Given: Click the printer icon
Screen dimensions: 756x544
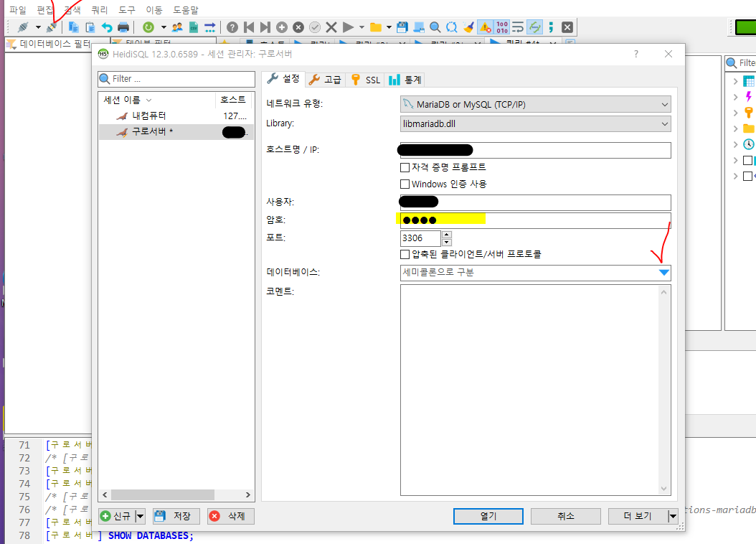Looking at the screenshot, I should pyautogui.click(x=123, y=27).
